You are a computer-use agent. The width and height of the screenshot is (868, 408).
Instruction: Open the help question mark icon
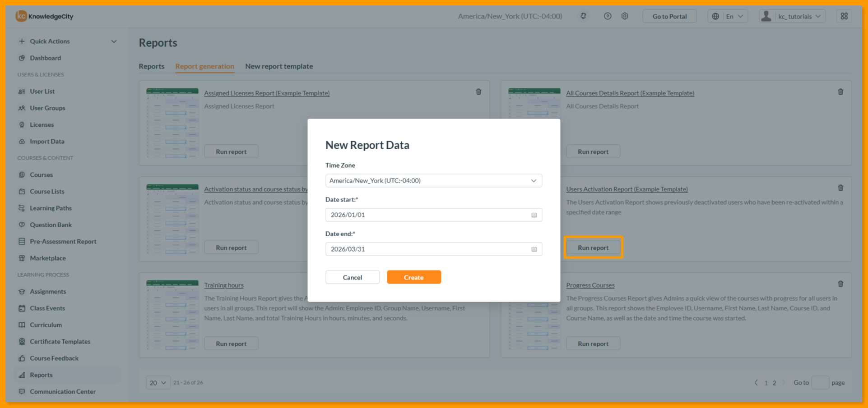click(608, 16)
